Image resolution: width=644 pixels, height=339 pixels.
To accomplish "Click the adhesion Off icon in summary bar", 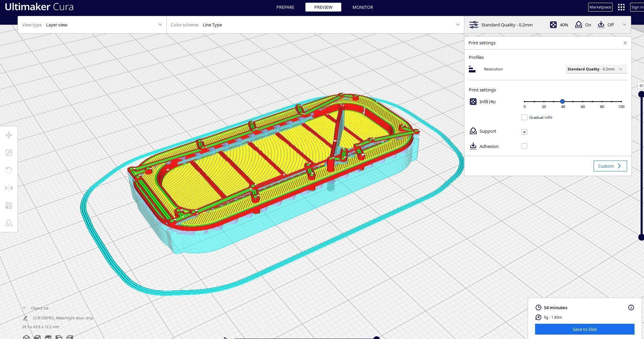I will (x=601, y=25).
